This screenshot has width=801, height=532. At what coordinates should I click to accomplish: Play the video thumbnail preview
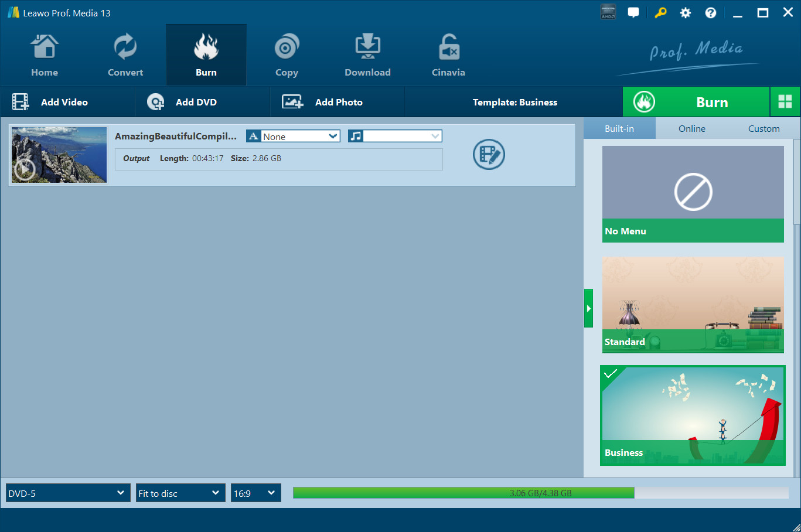(x=25, y=170)
